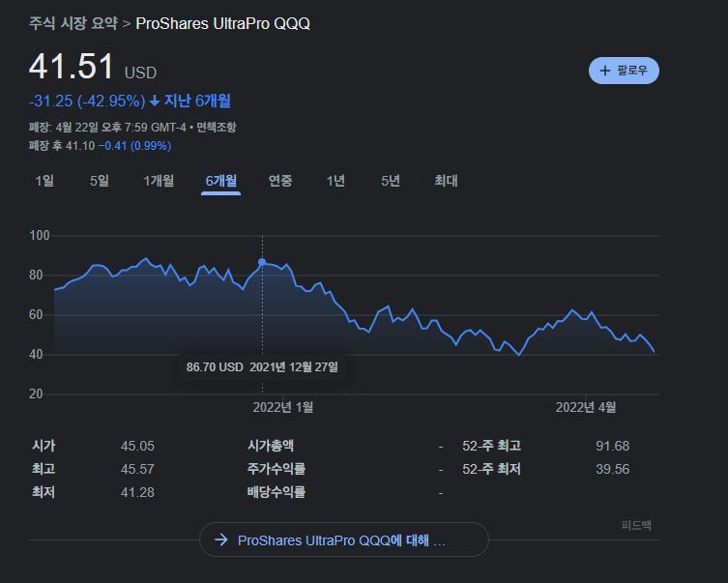Click the chart data point marker dot
Image resolution: width=728 pixels, height=583 pixels.
[x=262, y=262]
